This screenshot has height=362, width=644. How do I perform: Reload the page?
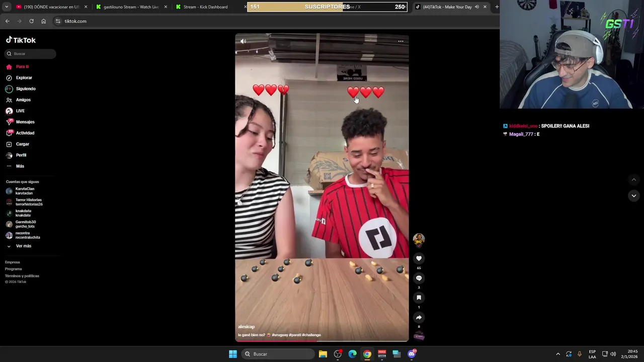click(x=31, y=21)
